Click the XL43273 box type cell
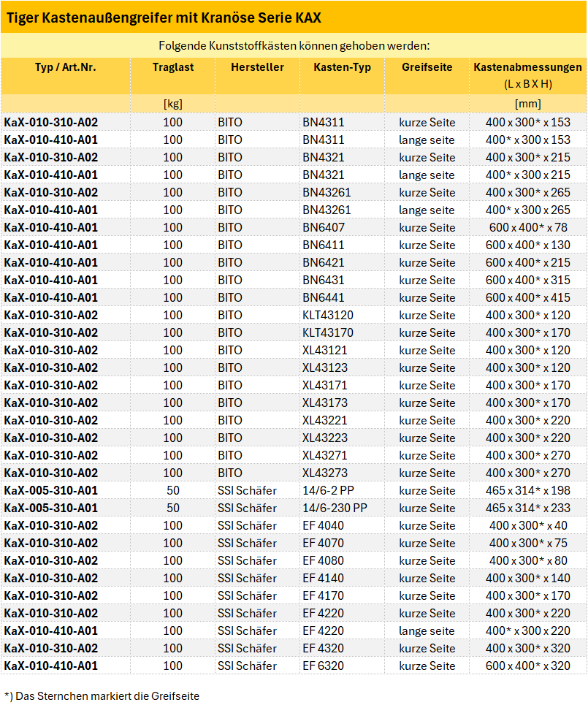 point(325,473)
